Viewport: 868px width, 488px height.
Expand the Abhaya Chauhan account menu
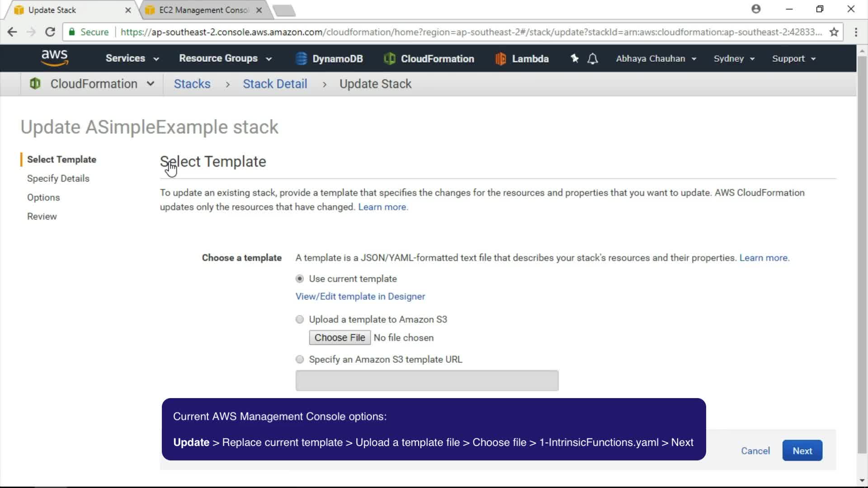656,59
